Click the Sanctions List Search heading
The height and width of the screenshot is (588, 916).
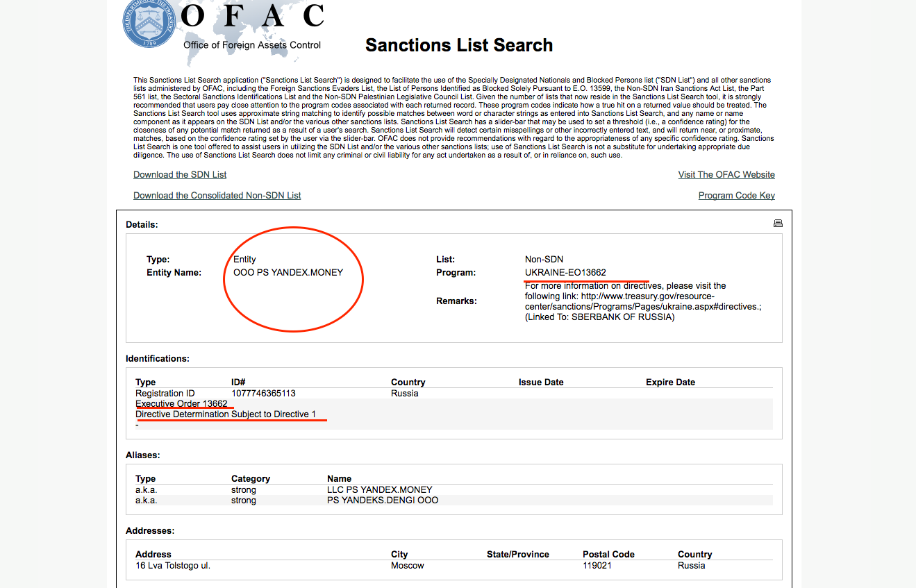[459, 45]
